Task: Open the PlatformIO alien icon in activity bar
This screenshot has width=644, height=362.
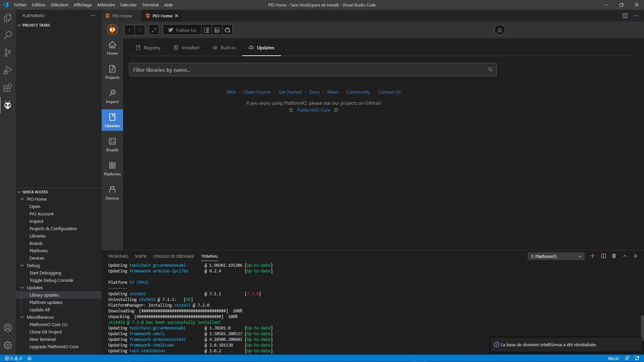Action: click(x=8, y=105)
